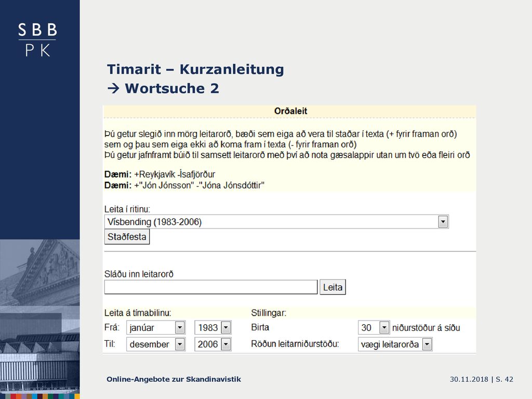Open the Leita í ritinu publication dropdown
Viewport: 532px width, 399px height.
coord(276,221)
